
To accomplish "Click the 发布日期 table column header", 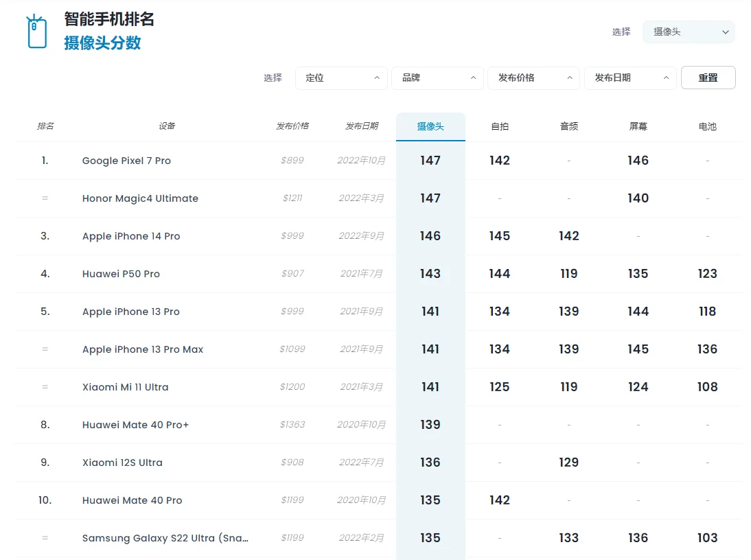I will tap(362, 126).
